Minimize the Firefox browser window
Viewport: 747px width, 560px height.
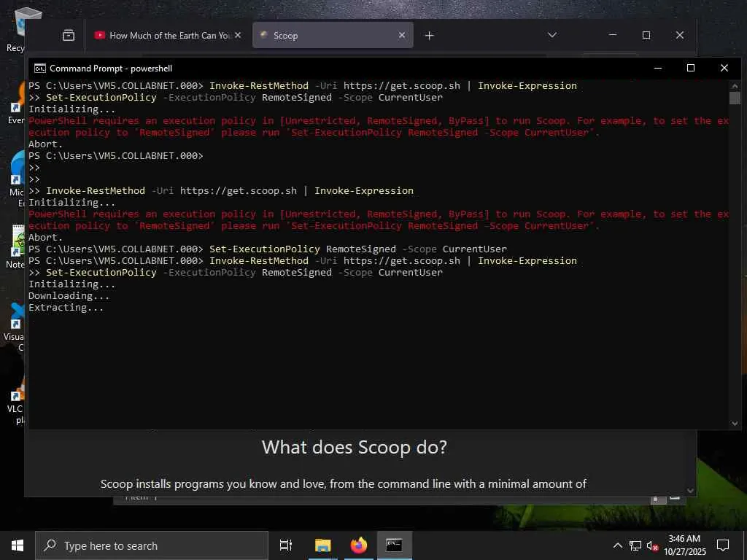coord(613,35)
